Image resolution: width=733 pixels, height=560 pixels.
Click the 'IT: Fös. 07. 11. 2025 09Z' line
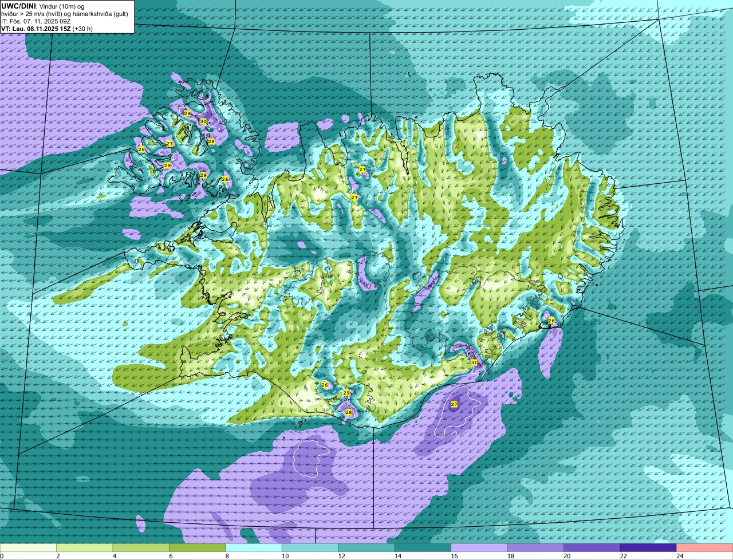click(x=37, y=21)
